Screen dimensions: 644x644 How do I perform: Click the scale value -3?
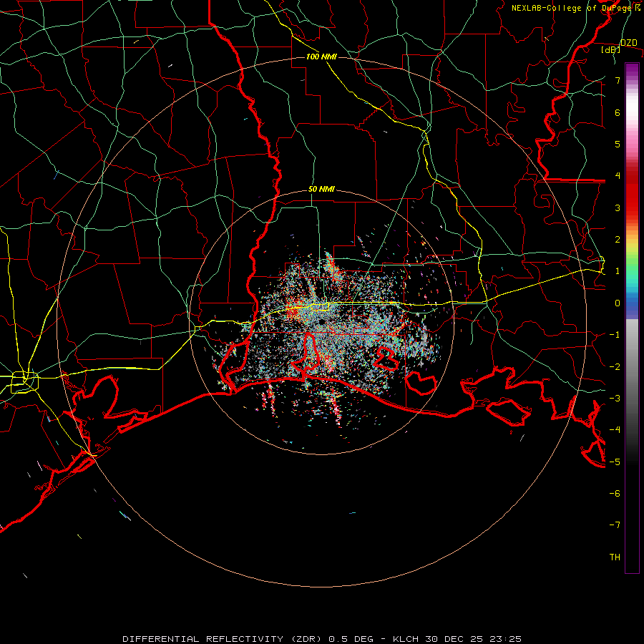tap(615, 399)
